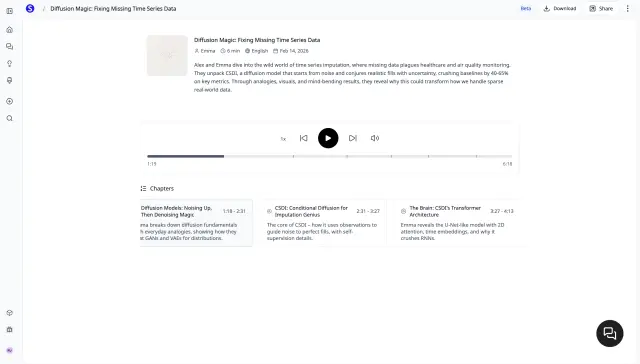Click the blue S logo
The height and width of the screenshot is (364, 640).
[30, 8]
